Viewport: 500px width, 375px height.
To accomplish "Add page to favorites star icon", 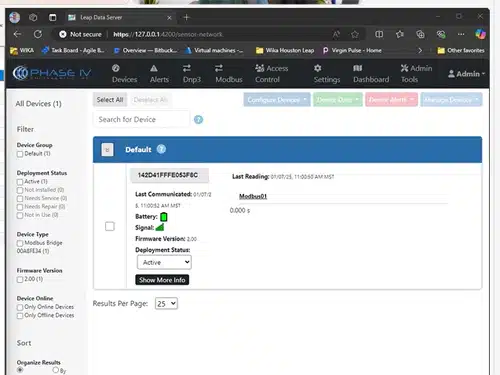I will (355, 34).
